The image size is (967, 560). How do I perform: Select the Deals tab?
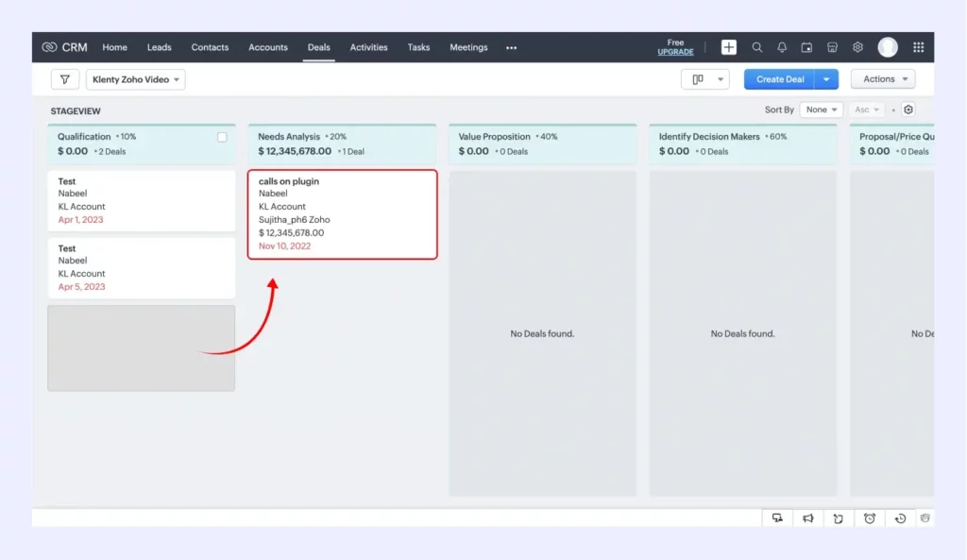pos(319,47)
